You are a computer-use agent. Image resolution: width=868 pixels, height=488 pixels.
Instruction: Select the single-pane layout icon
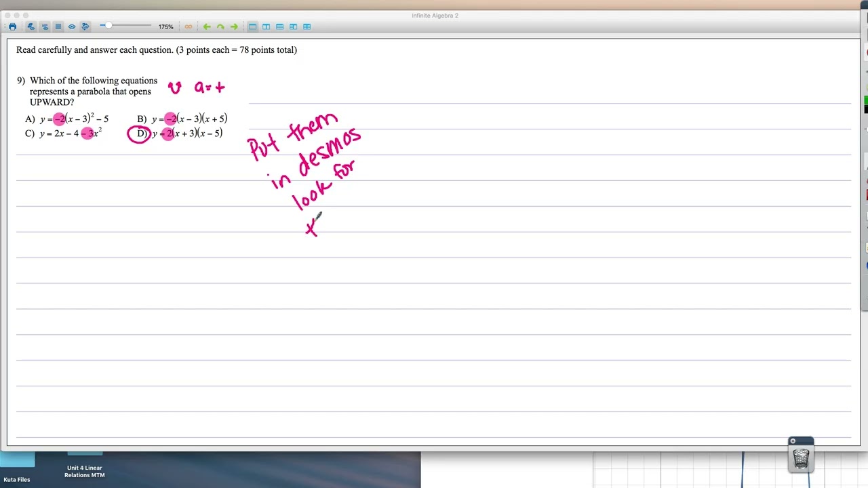[252, 27]
